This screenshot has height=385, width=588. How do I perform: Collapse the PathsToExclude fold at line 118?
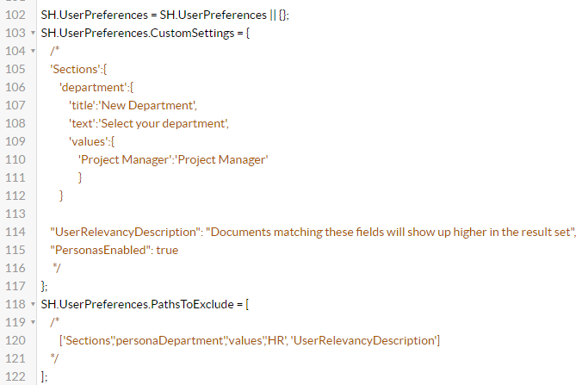[x=32, y=303]
